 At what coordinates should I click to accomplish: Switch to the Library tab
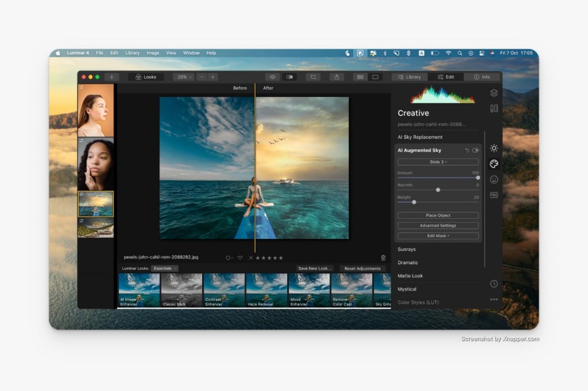tap(410, 77)
